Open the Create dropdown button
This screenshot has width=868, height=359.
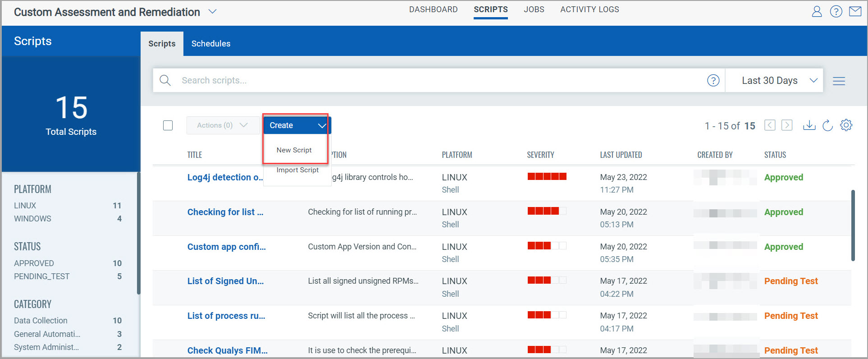coord(297,125)
